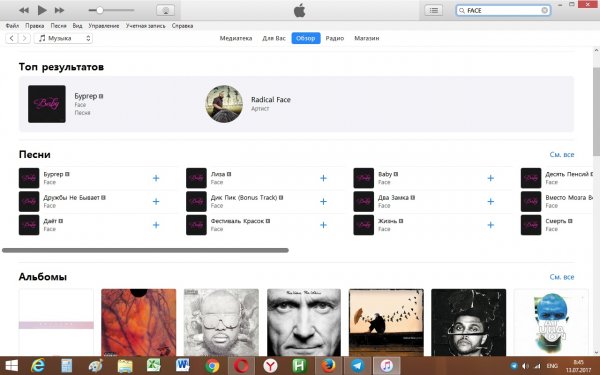
Task: Switch to the Медиатека tab
Action: point(236,38)
